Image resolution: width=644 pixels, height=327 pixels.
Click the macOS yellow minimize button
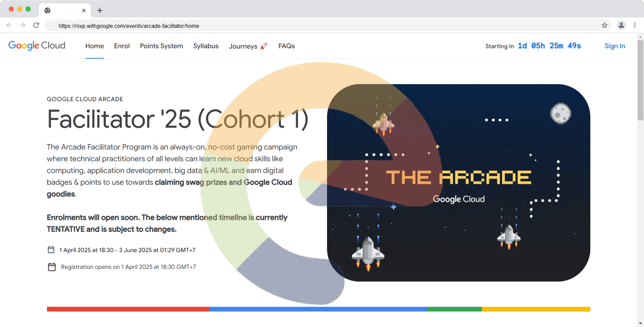tap(20, 9)
